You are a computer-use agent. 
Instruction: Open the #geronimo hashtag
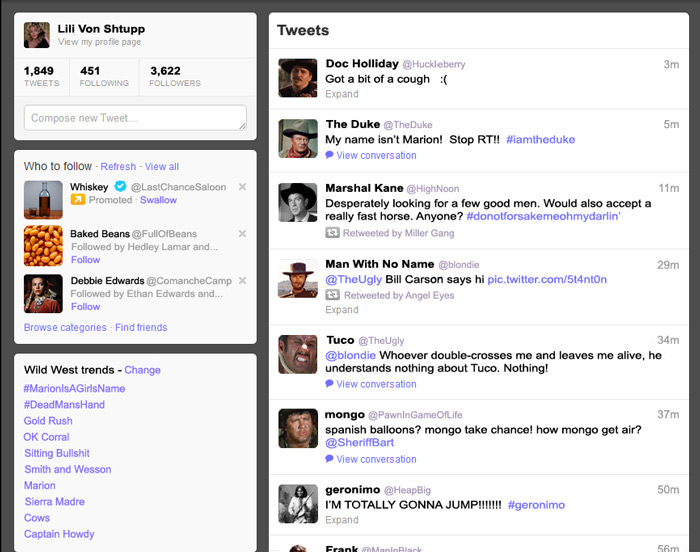(536, 505)
